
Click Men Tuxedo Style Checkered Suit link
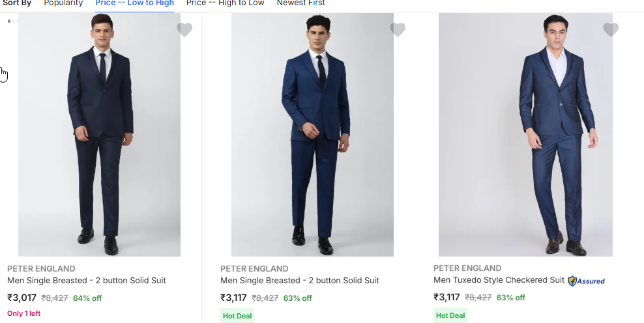(499, 281)
